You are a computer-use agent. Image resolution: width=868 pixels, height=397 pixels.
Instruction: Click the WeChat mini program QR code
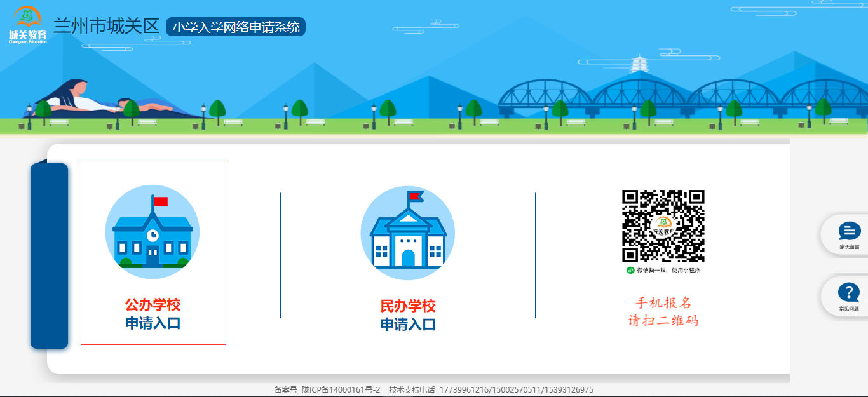click(x=663, y=226)
